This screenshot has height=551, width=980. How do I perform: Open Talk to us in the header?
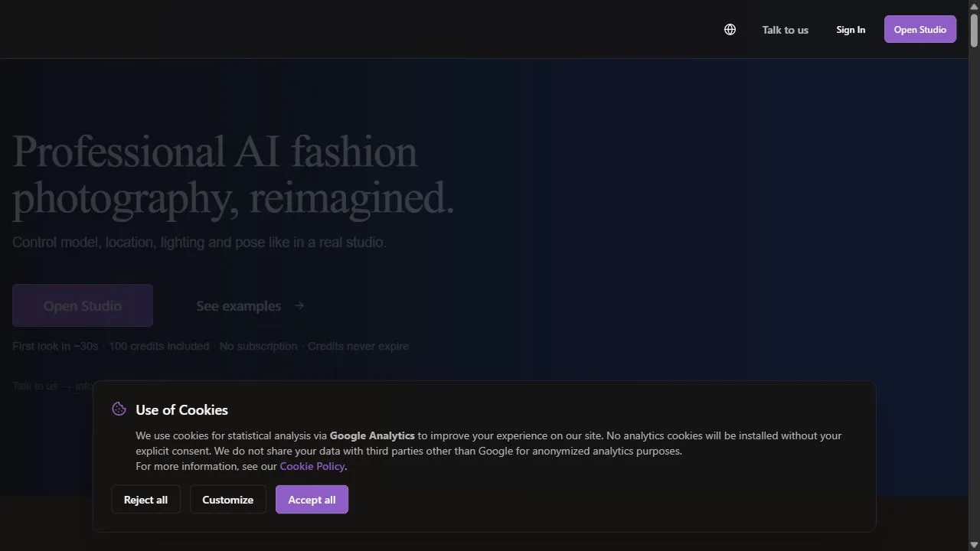coord(785,30)
